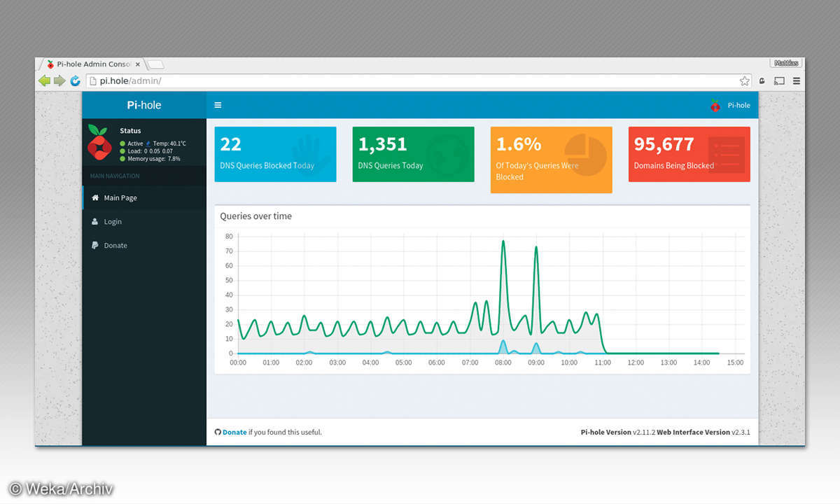Bookmark page with star icon
The width and height of the screenshot is (840, 504).
[x=745, y=81]
